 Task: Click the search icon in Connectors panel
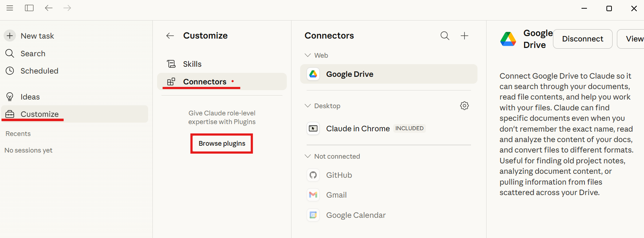(x=445, y=36)
